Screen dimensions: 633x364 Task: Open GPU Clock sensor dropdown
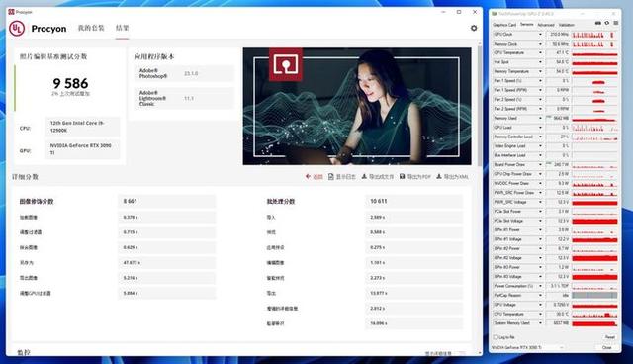point(540,35)
